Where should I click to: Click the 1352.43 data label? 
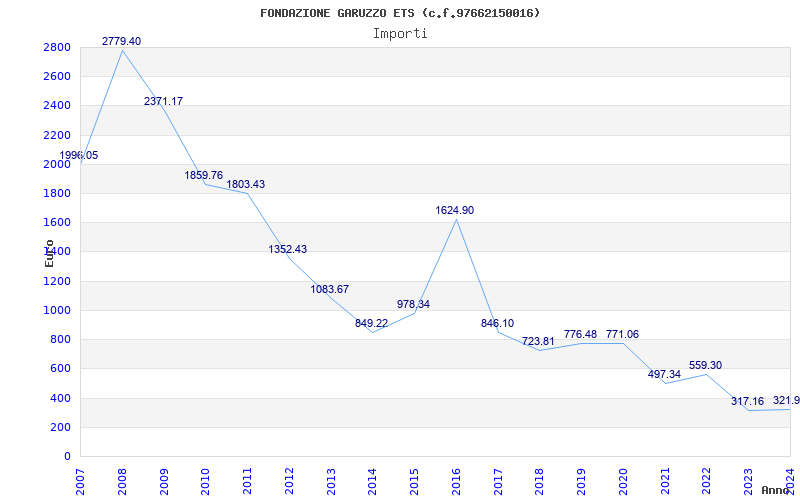pyautogui.click(x=288, y=249)
